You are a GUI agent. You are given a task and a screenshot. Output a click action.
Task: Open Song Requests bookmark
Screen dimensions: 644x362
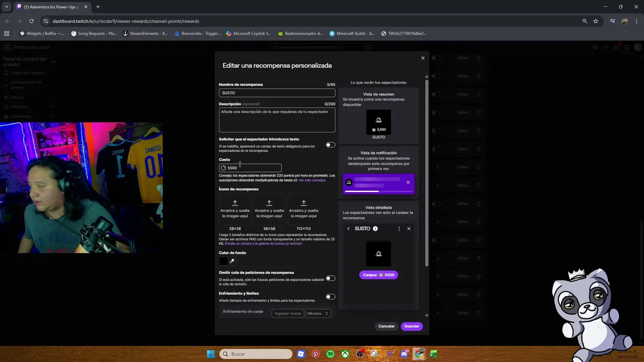click(94, 34)
